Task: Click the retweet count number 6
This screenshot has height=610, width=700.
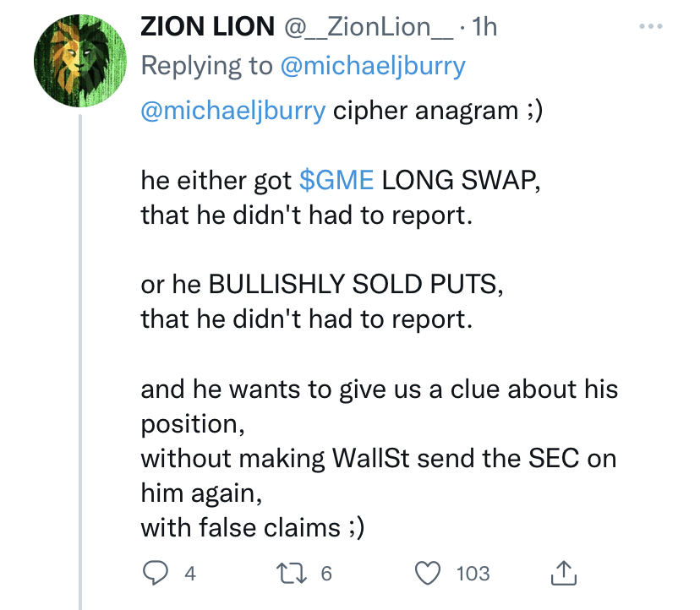Action: click(x=326, y=574)
